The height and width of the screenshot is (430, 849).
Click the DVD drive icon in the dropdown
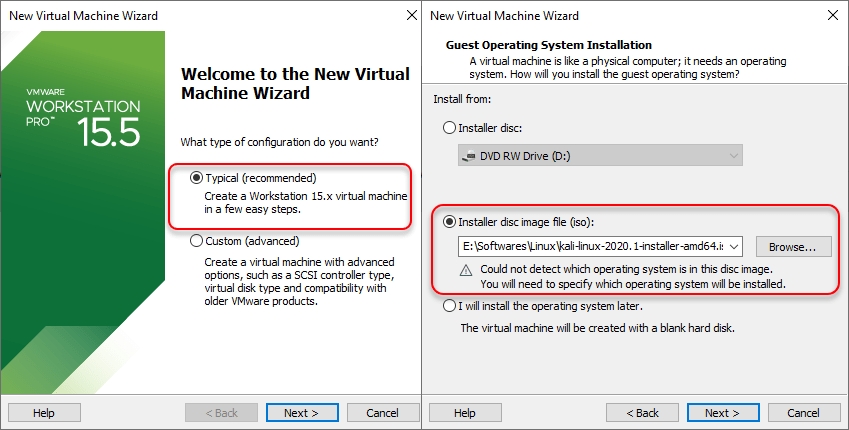(x=468, y=157)
